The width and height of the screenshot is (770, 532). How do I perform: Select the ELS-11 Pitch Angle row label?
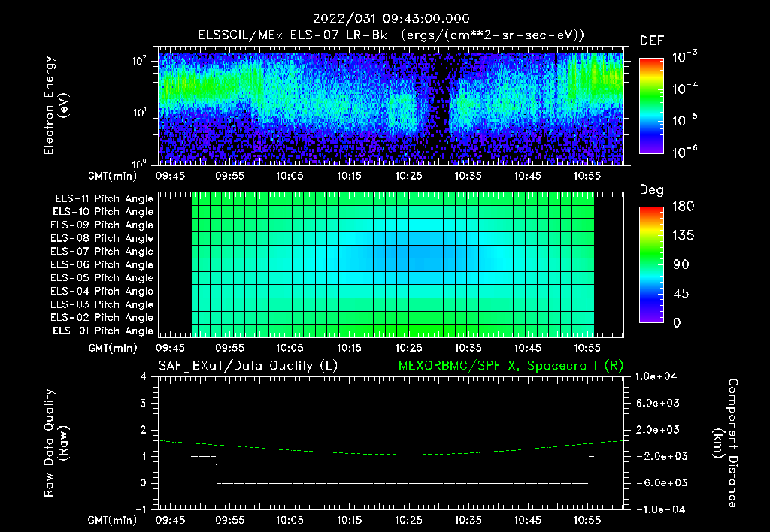pyautogui.click(x=104, y=199)
